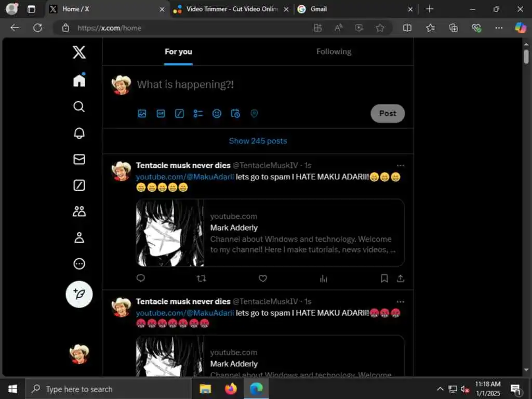The height and width of the screenshot is (399, 532).
Task: View analytics of the first post
Action: click(324, 278)
